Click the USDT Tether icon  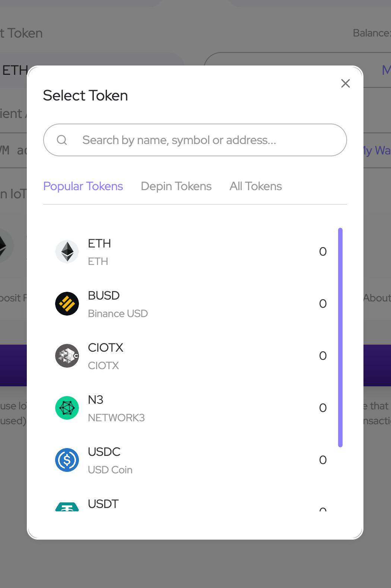pos(67,507)
